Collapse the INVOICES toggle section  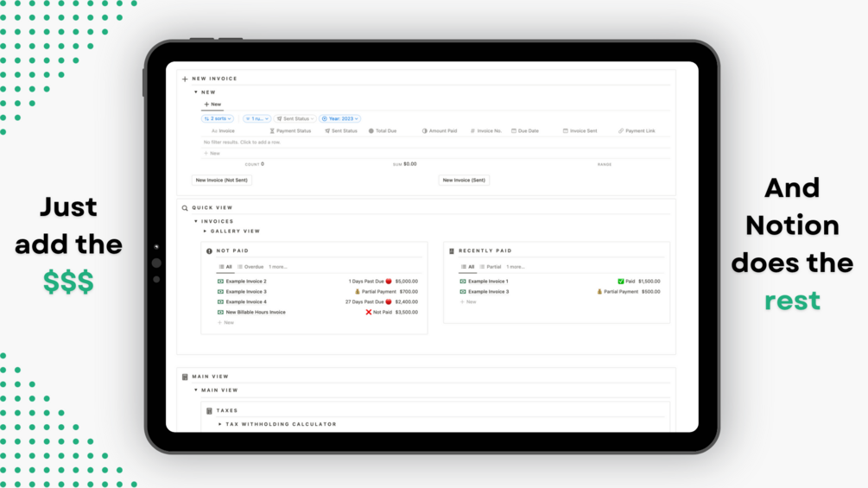click(x=196, y=221)
